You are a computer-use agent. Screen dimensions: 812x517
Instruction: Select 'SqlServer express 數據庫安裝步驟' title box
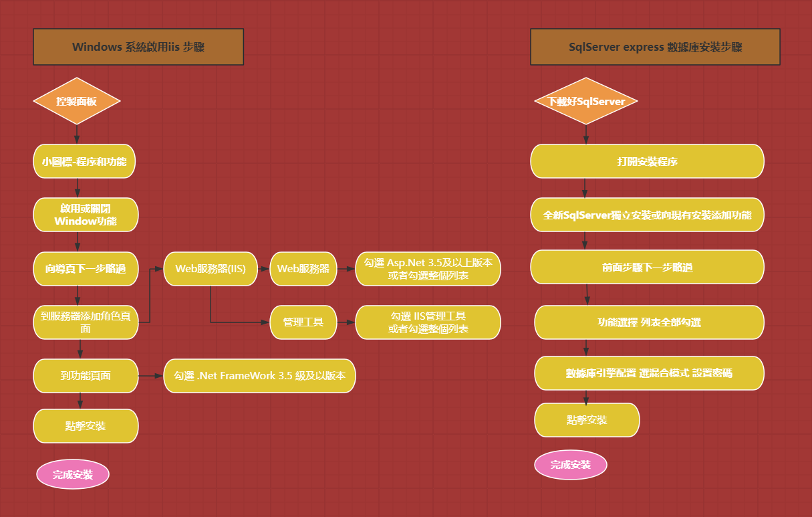pyautogui.click(x=655, y=47)
